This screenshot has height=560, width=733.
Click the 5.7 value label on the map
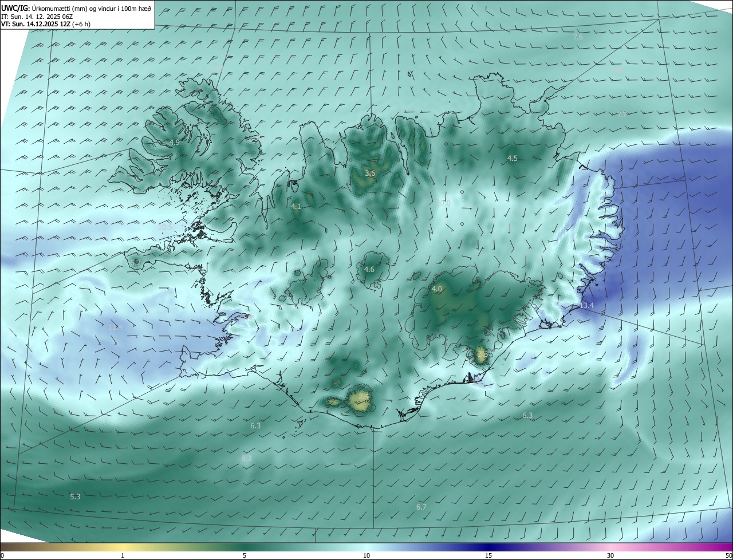pyautogui.click(x=135, y=262)
